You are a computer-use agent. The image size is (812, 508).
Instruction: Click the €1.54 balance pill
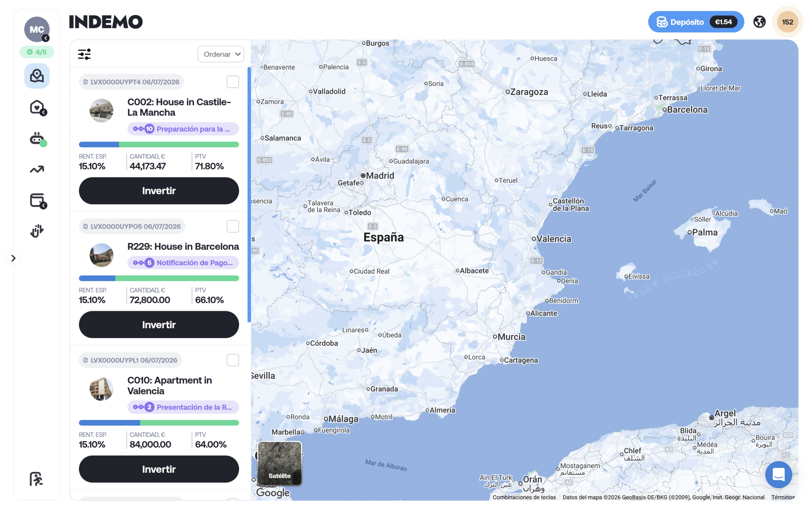tap(724, 22)
